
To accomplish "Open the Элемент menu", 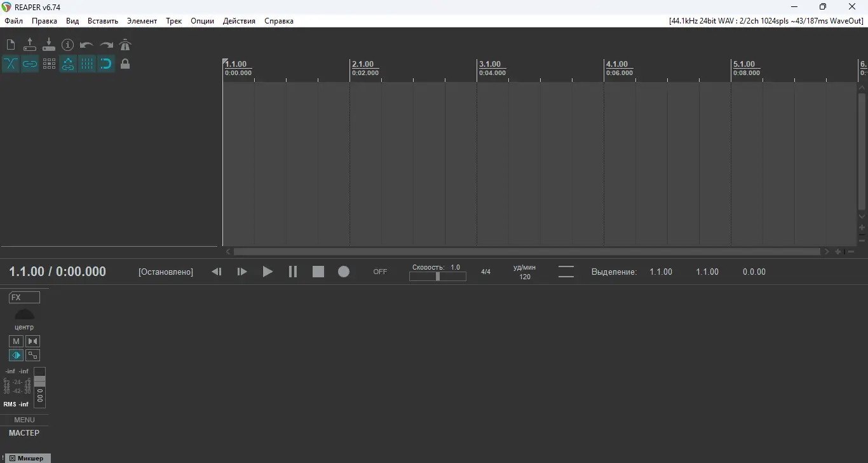I will click(142, 21).
